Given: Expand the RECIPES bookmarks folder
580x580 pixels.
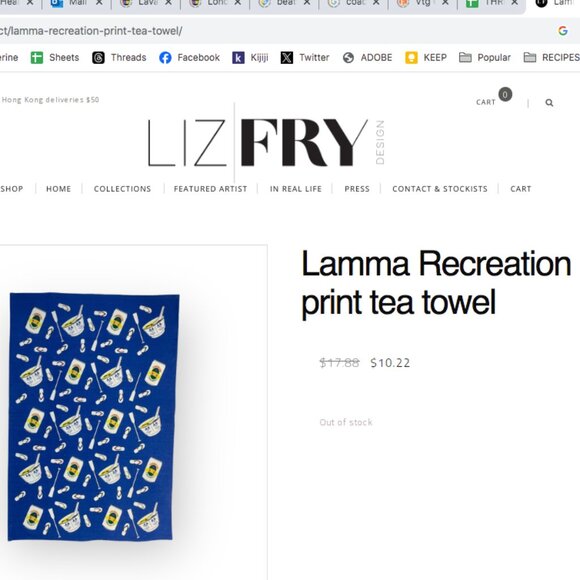Looking at the screenshot, I should (x=551, y=58).
